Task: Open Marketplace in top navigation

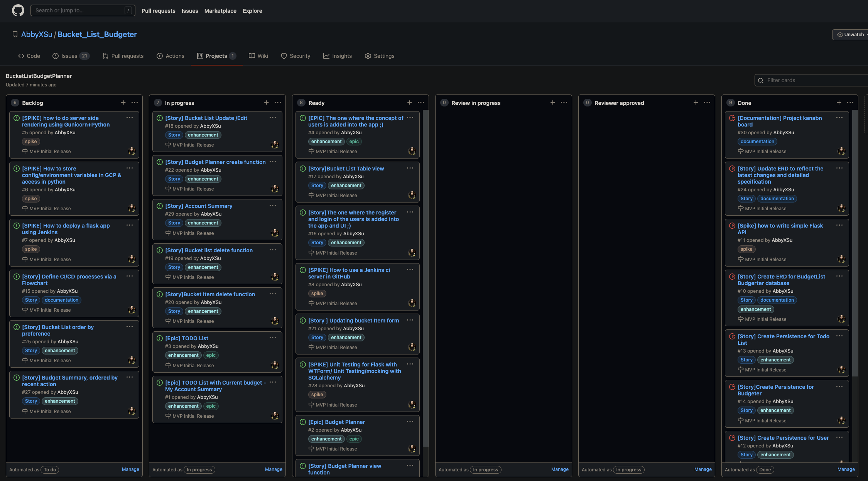Action: click(x=220, y=11)
